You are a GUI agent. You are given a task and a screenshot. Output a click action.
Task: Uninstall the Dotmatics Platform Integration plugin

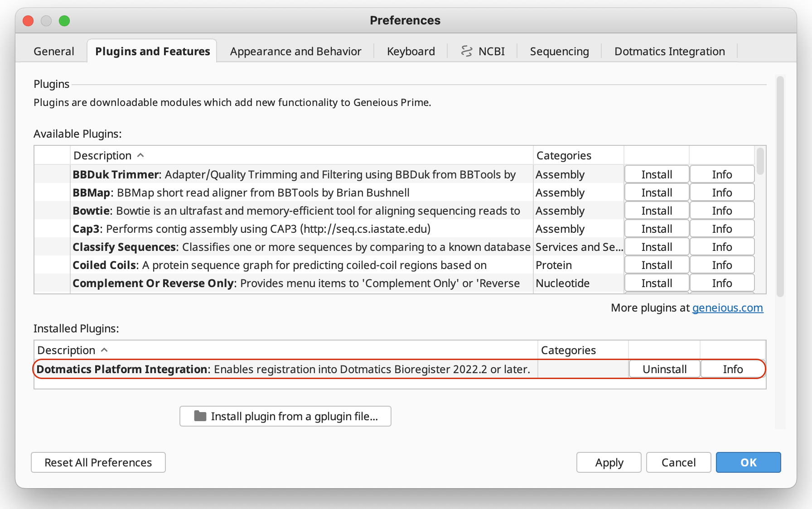(x=664, y=369)
